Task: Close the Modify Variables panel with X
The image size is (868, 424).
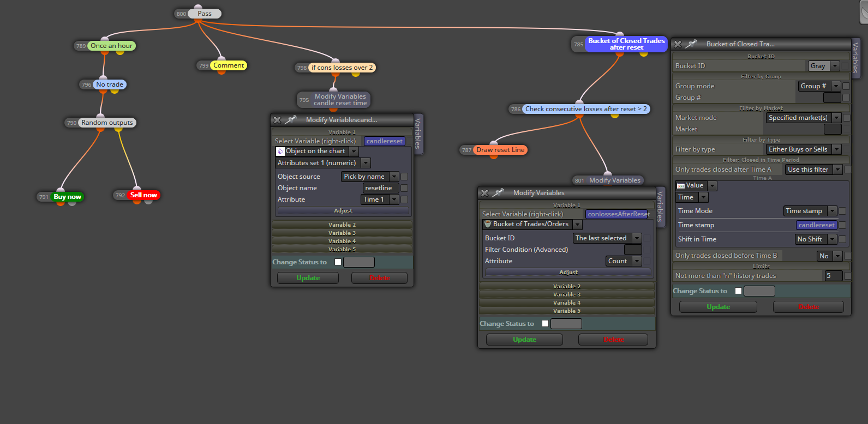Action: tap(484, 193)
